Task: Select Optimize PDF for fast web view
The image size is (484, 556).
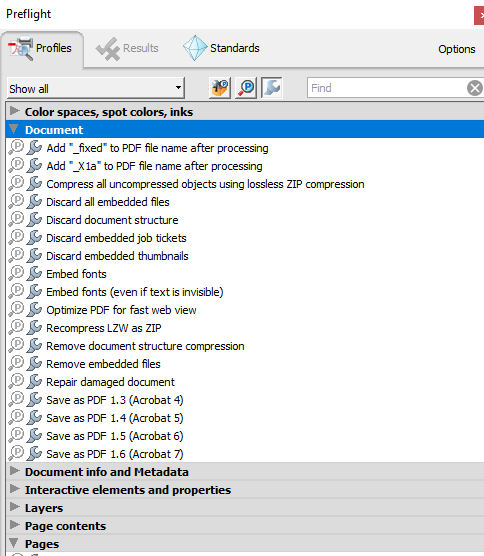Action: pos(121,310)
